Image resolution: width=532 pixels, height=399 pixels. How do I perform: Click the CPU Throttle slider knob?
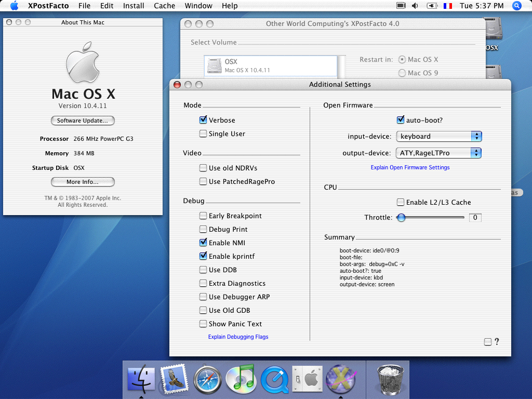tap(401, 218)
